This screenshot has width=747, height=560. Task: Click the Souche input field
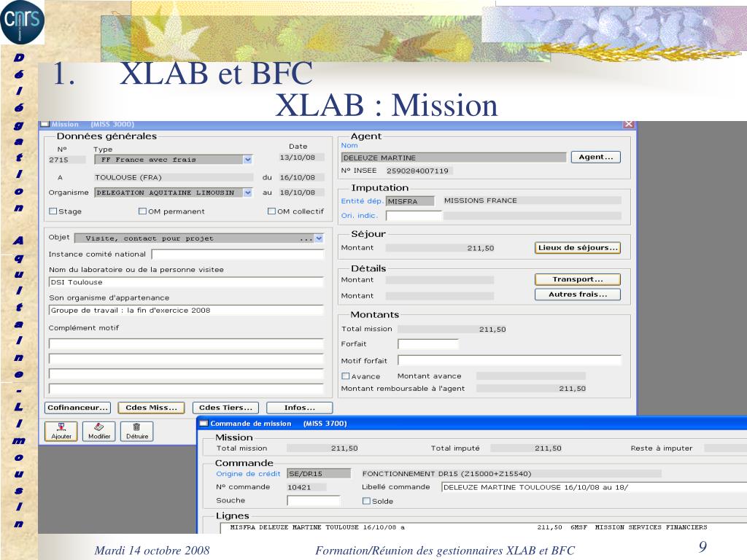314,500
